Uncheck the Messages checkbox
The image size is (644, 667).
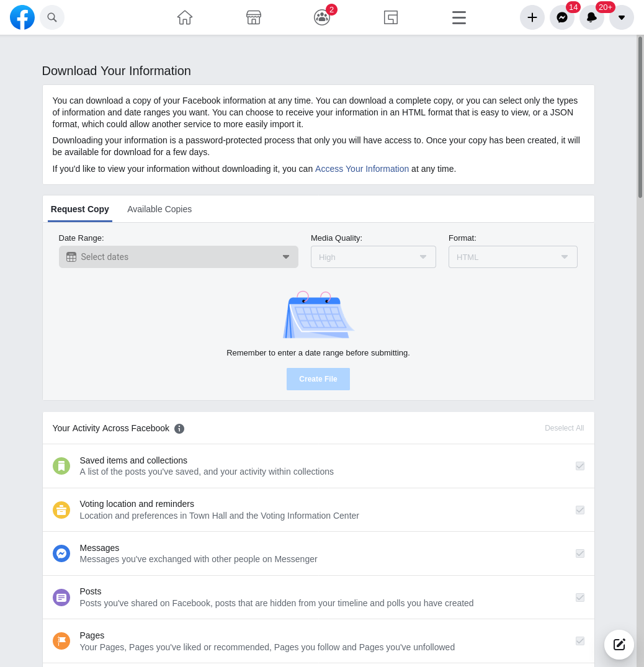click(x=580, y=553)
